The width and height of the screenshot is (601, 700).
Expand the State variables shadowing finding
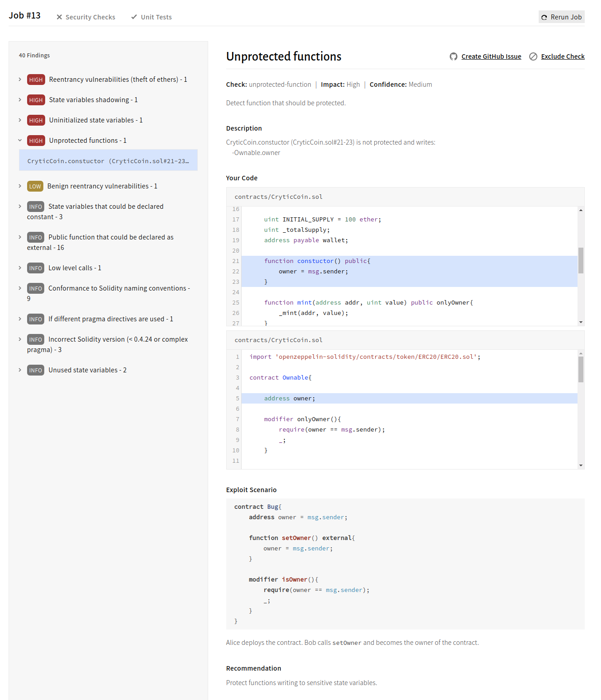(x=20, y=100)
